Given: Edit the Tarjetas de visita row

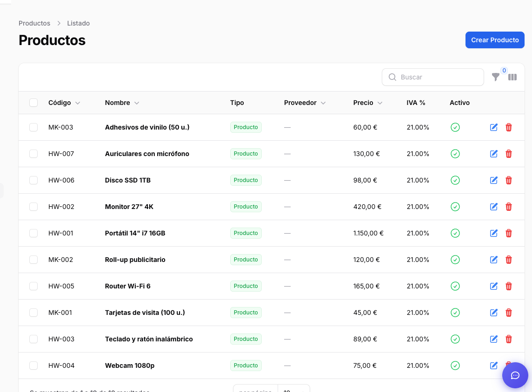Looking at the screenshot, I should point(494,313).
